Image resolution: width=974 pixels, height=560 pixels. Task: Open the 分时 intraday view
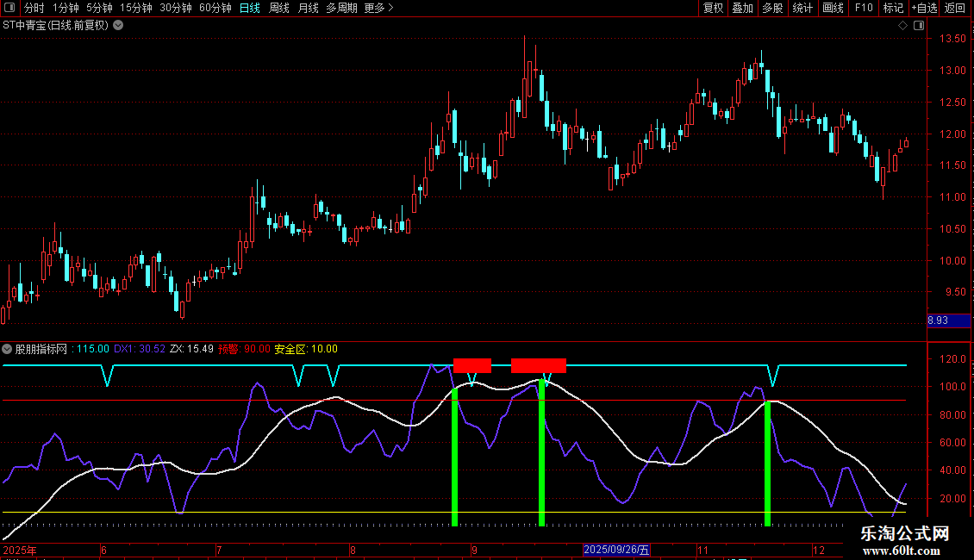point(34,8)
